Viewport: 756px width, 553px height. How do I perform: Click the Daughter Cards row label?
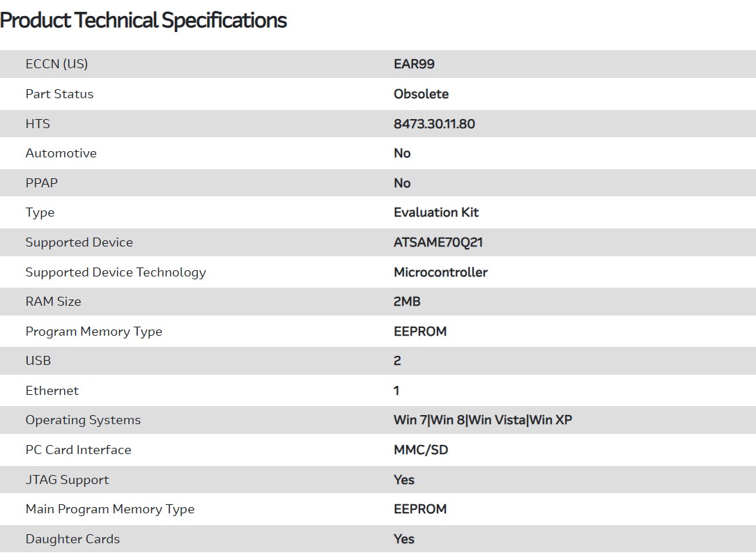click(72, 539)
